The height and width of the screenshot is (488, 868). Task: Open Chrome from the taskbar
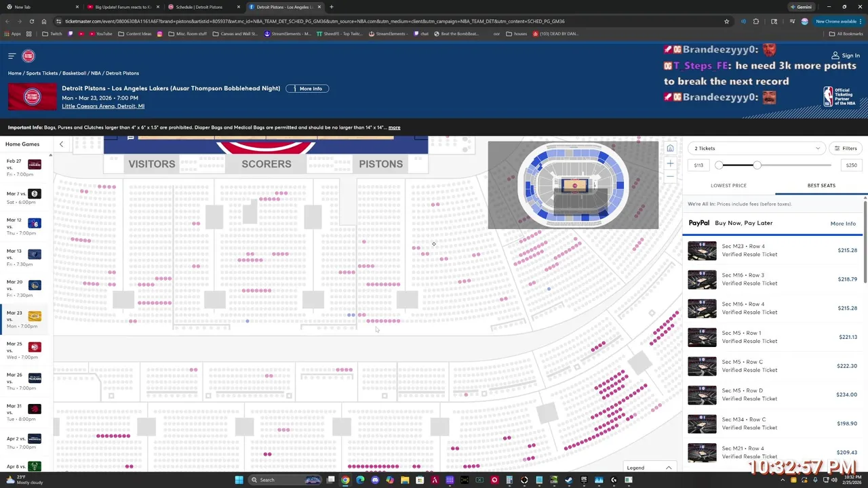(345, 480)
